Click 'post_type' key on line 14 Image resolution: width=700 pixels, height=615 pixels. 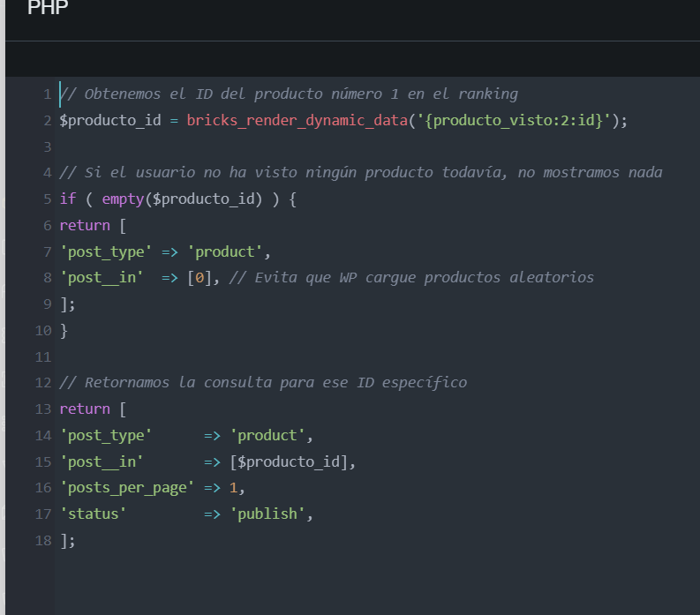(106, 435)
